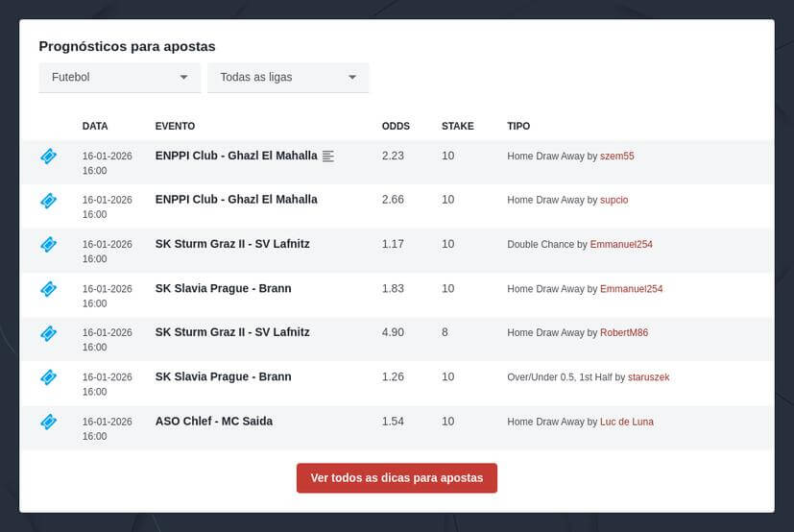Open the Futebol sport dropdown

tap(119, 77)
